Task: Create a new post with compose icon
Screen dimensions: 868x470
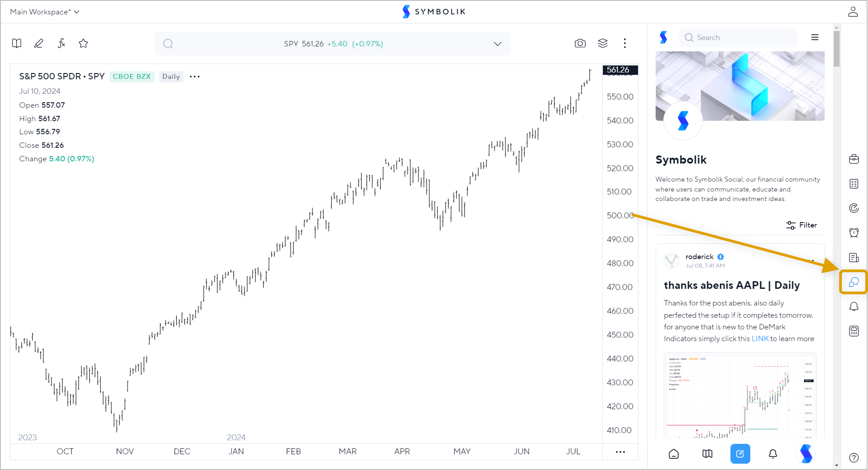Action: (740, 454)
